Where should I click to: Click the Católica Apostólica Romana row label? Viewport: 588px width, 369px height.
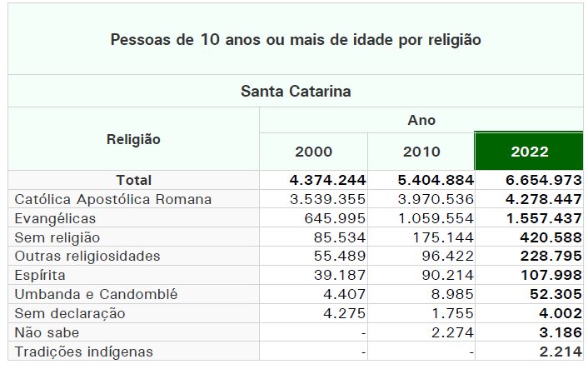(x=113, y=199)
